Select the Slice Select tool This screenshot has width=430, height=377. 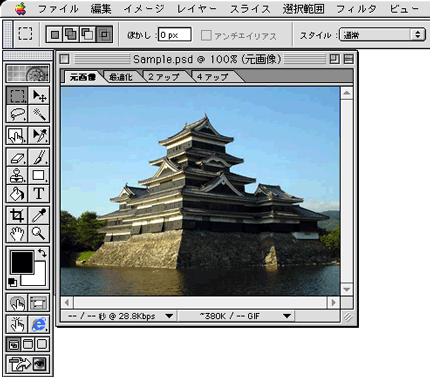tap(39, 135)
